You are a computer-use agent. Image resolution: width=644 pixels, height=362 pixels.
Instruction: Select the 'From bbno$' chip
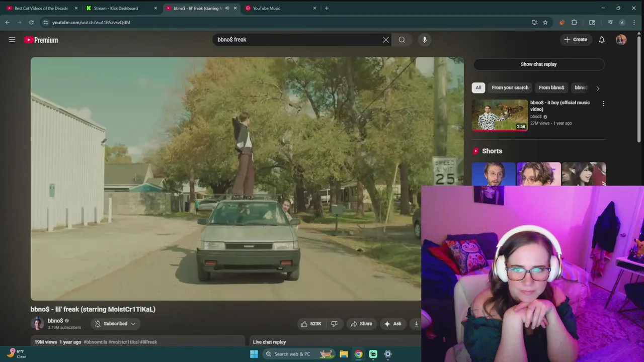tap(551, 87)
